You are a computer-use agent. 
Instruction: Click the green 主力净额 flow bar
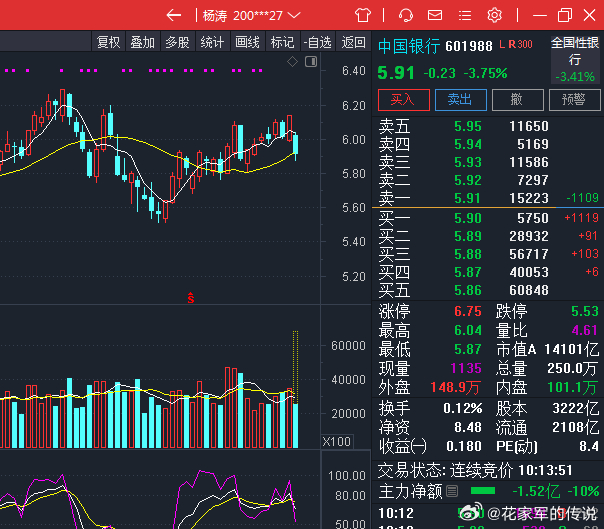(483, 491)
